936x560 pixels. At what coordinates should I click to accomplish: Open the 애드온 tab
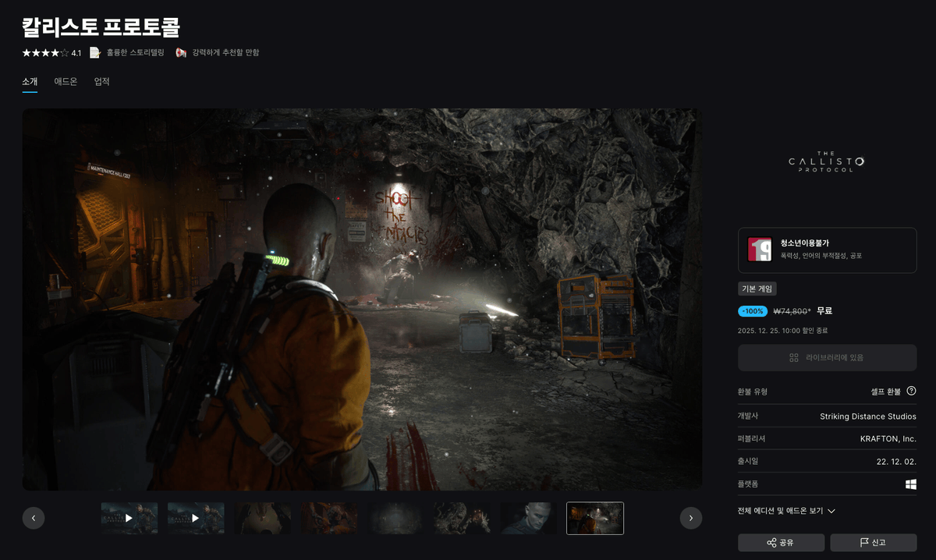(x=66, y=81)
